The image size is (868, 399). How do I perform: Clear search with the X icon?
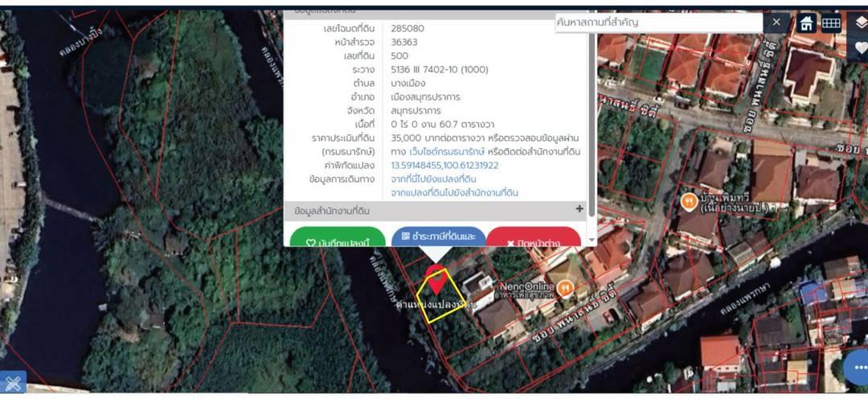[776, 23]
